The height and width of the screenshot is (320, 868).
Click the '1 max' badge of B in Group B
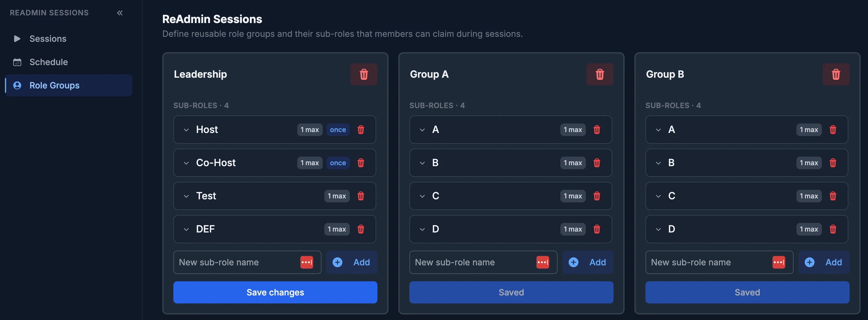(x=809, y=163)
